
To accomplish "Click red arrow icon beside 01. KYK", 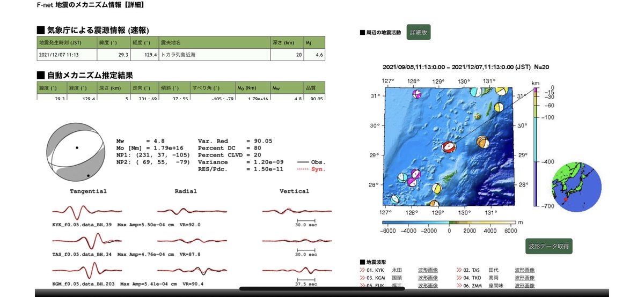I will point(363,270).
